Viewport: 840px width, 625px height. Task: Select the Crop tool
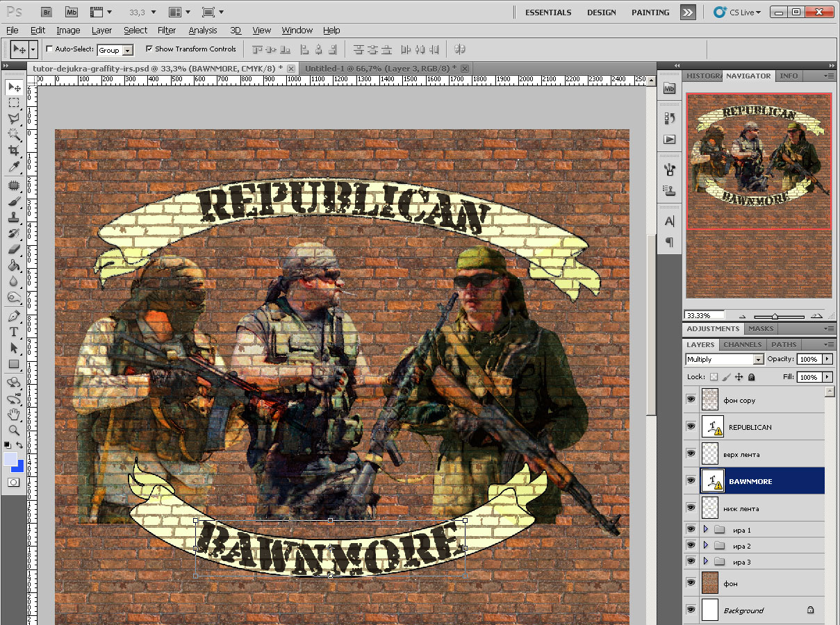pyautogui.click(x=13, y=151)
